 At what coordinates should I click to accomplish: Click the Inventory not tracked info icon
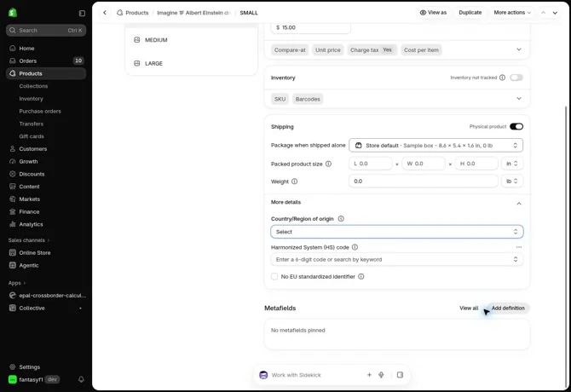click(502, 78)
